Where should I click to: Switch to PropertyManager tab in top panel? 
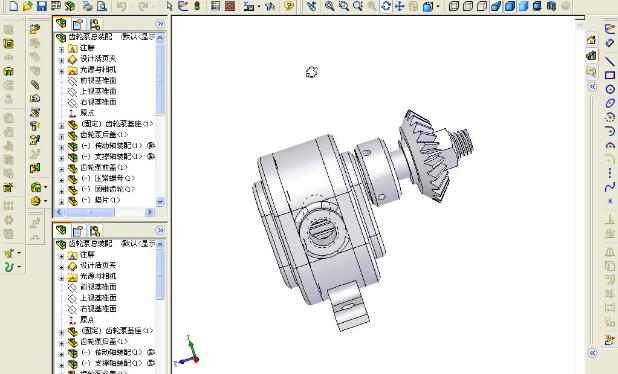point(78,24)
